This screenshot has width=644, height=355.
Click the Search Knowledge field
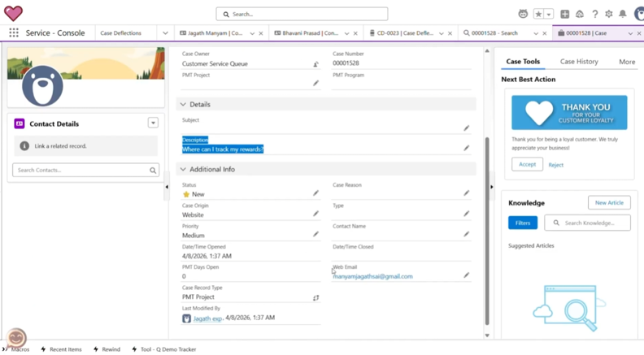(x=587, y=223)
